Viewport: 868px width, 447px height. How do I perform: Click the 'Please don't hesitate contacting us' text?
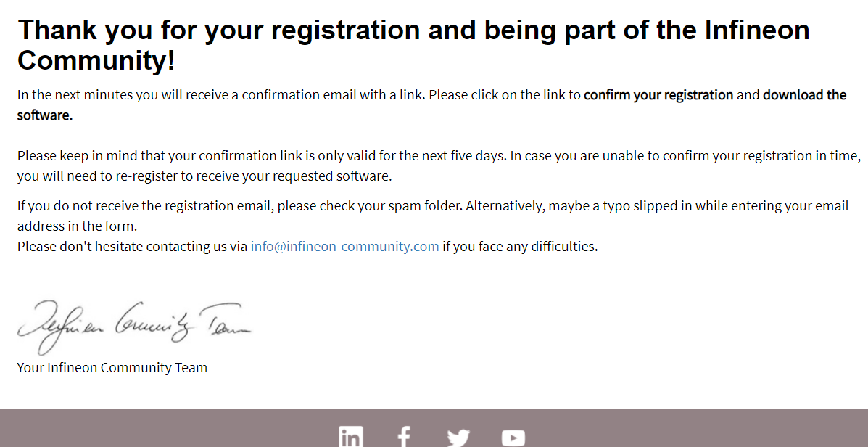(132, 247)
